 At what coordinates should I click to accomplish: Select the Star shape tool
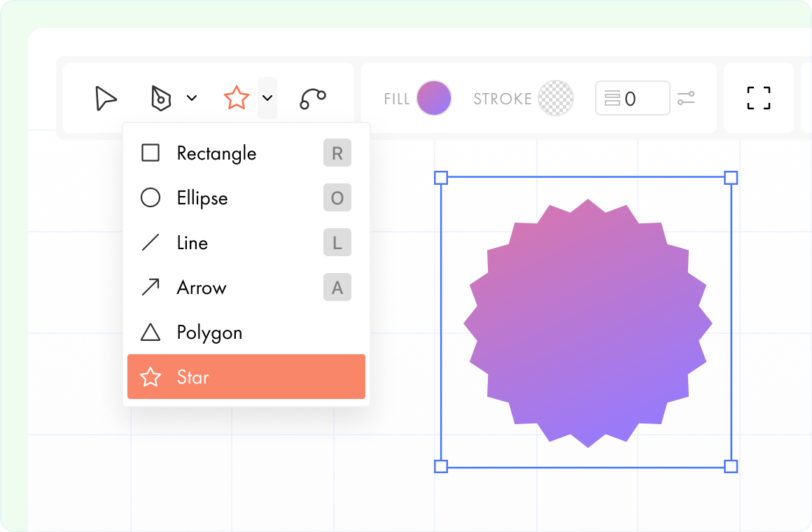tap(237, 98)
